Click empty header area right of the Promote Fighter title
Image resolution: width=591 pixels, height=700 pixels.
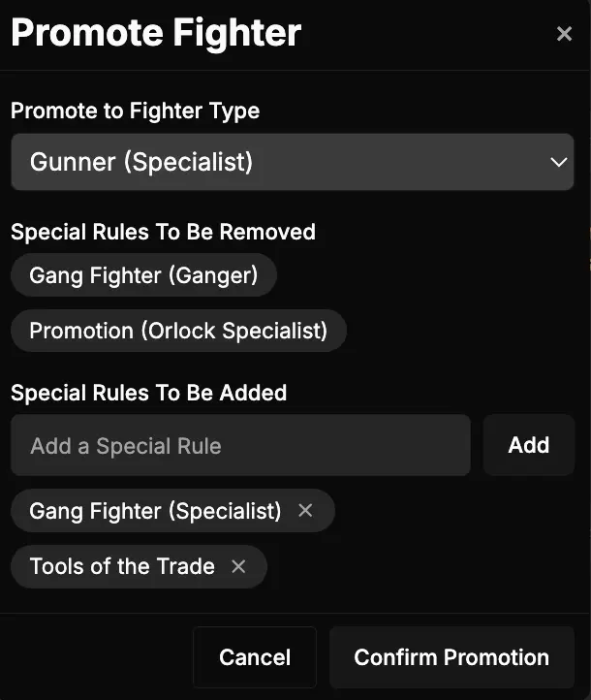(x=426, y=34)
